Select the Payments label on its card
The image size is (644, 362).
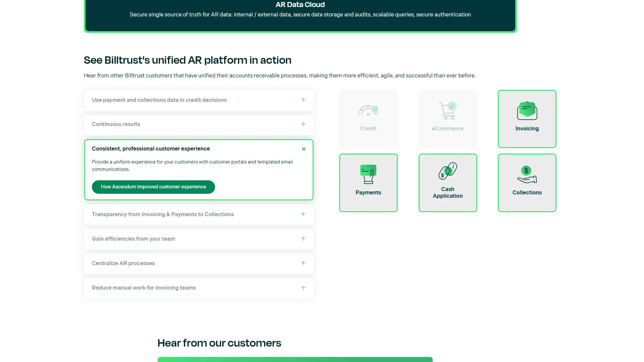point(368,193)
